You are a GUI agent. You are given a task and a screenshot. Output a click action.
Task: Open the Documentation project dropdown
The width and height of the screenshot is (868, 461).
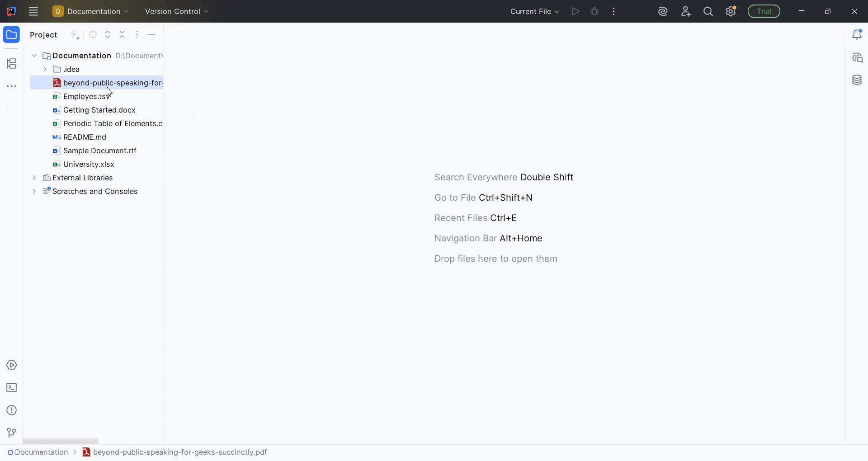pos(91,12)
